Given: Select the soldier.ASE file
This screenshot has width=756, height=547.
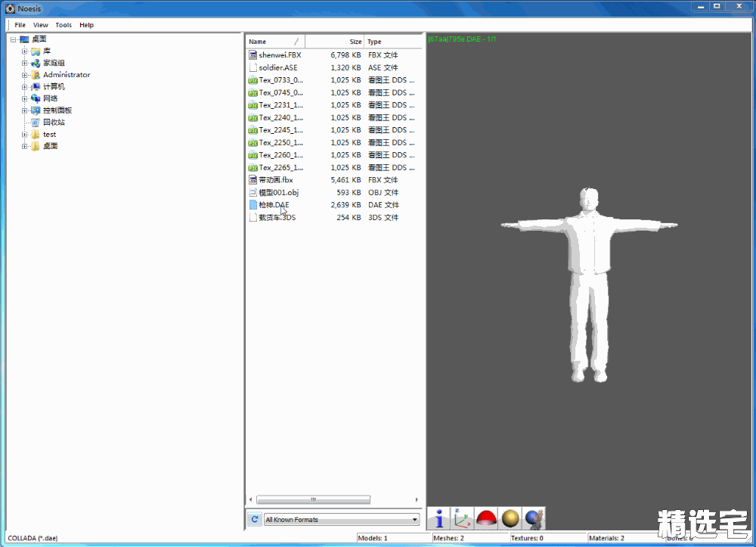Looking at the screenshot, I should pyautogui.click(x=277, y=67).
